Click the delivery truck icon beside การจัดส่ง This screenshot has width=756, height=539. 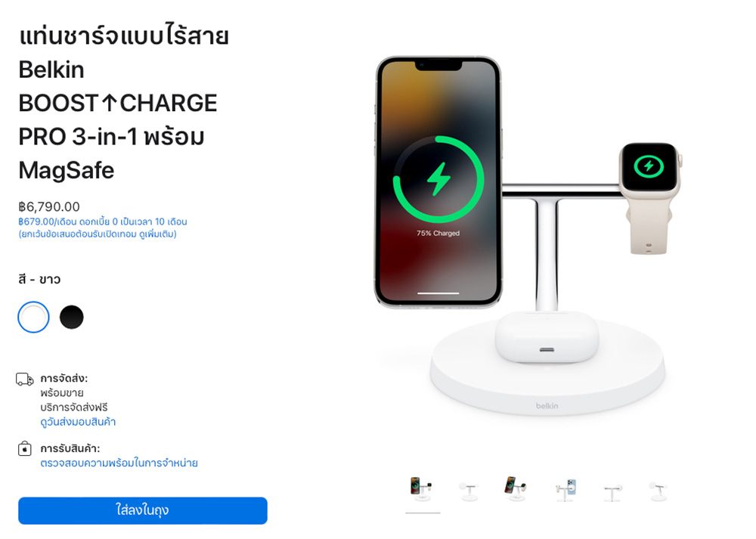point(25,379)
